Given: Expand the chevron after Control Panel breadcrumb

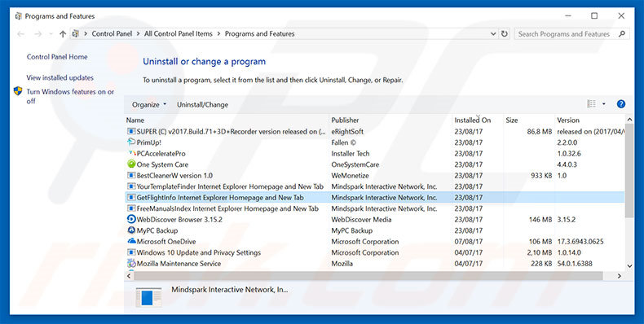Looking at the screenshot, I should (138, 34).
